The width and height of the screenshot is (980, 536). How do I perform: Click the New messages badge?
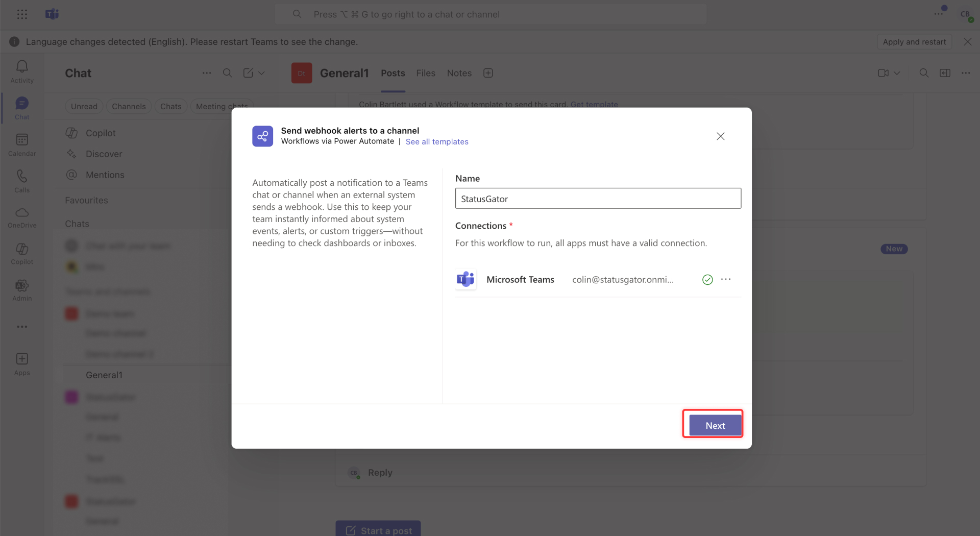[893, 249]
